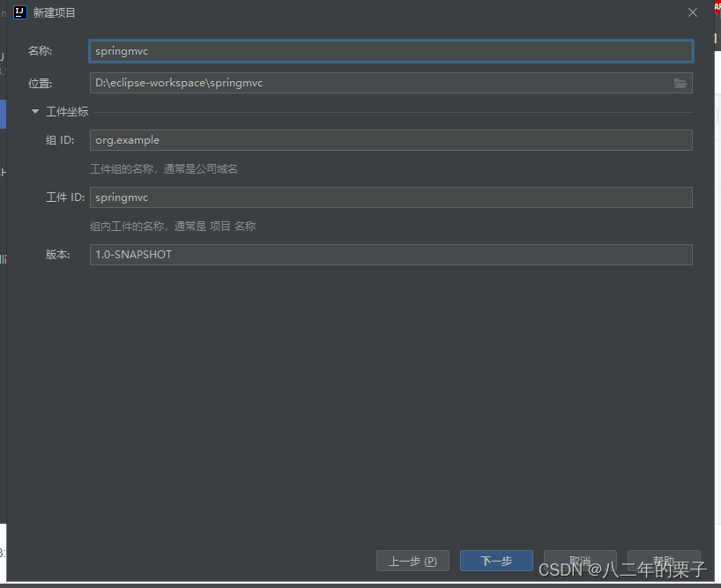The height and width of the screenshot is (588, 721).
Task: Click the hint text 工件组的名称，通常是公司域名
Action: click(x=164, y=169)
